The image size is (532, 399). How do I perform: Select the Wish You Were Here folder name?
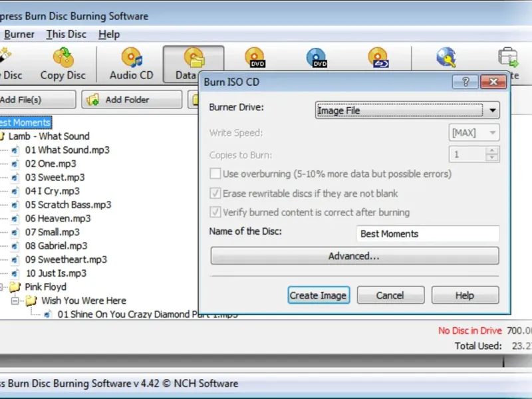[84, 301]
